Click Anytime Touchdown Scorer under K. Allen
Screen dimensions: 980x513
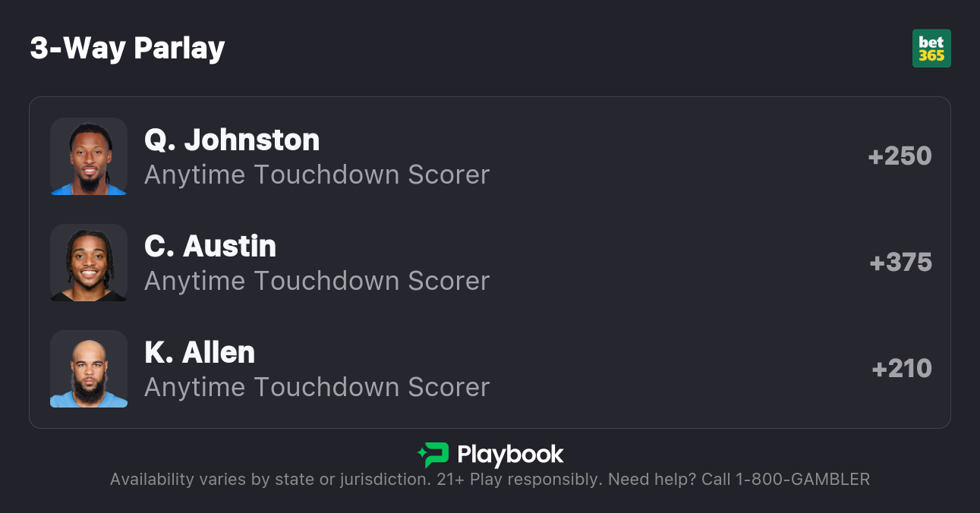point(317,387)
